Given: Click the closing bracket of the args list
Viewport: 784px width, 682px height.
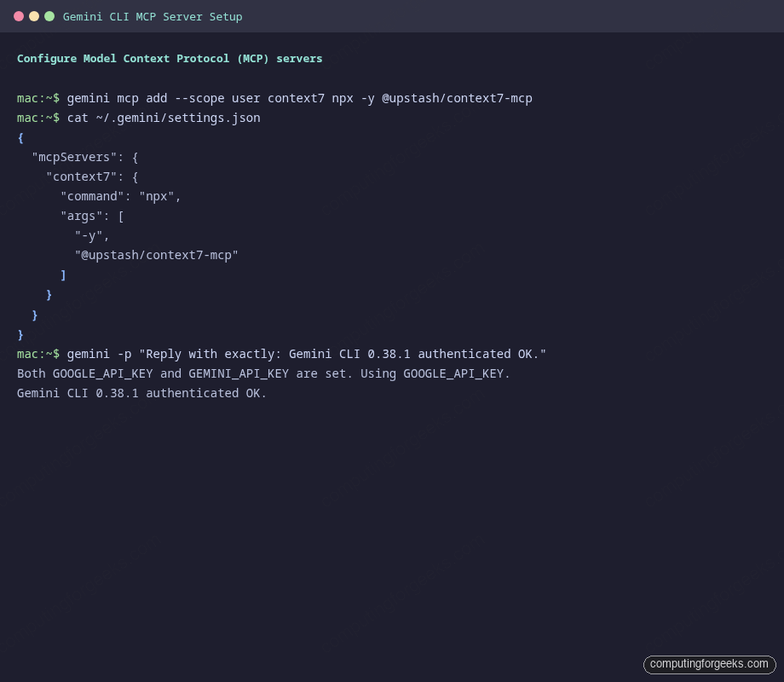Looking at the screenshot, I should 62,275.
